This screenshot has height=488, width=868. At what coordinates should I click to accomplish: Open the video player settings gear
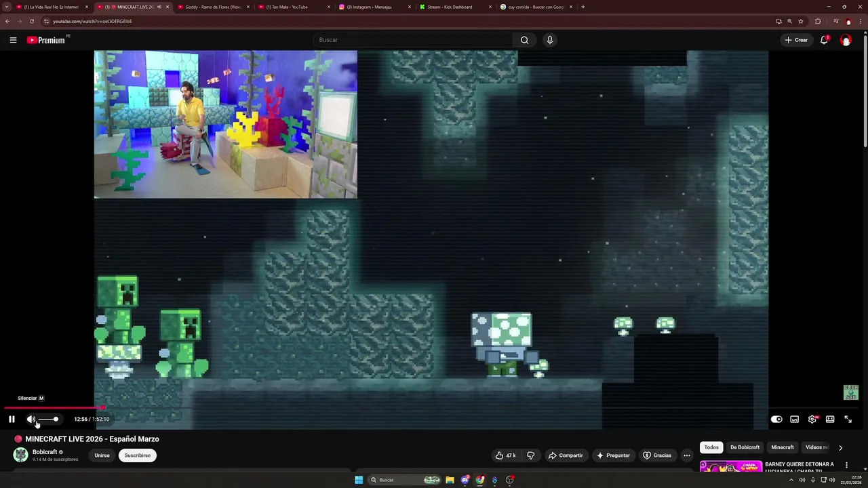click(x=812, y=419)
